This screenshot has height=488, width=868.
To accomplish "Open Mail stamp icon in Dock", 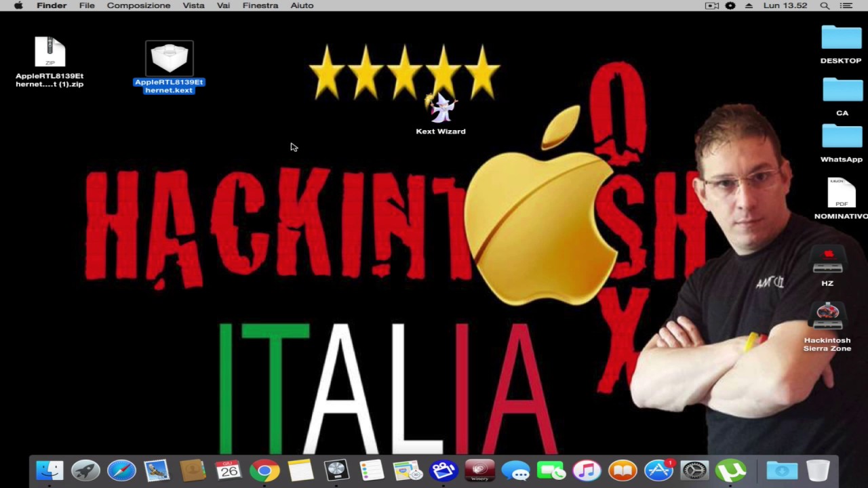I will (x=157, y=470).
